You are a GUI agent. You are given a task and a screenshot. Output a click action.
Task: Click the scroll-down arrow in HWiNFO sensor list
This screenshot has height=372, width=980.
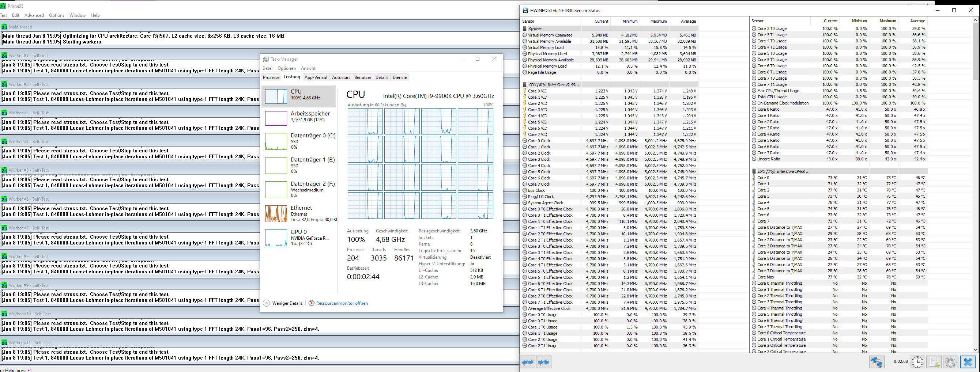tap(975, 349)
